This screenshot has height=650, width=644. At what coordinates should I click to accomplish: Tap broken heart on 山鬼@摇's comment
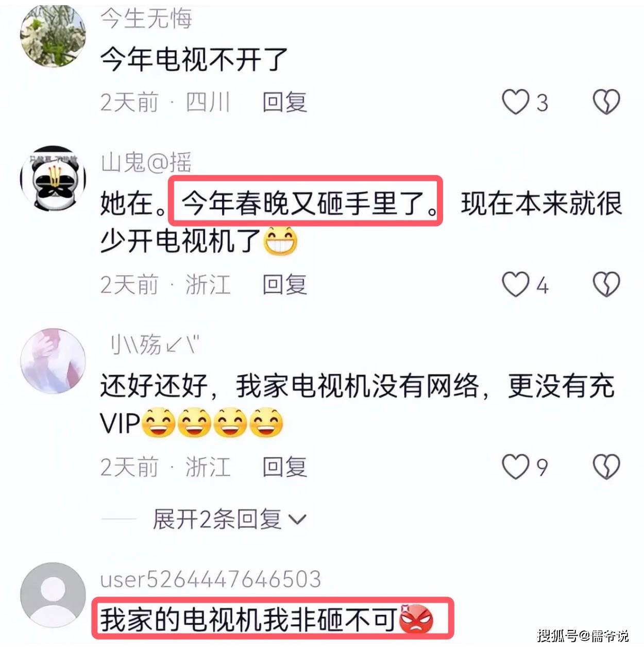pyautogui.click(x=606, y=284)
